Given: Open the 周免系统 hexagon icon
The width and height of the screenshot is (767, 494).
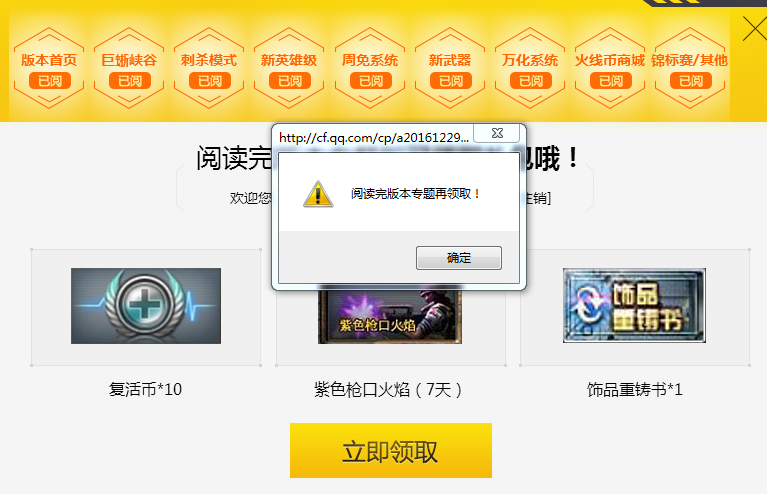Looking at the screenshot, I should click(370, 68).
